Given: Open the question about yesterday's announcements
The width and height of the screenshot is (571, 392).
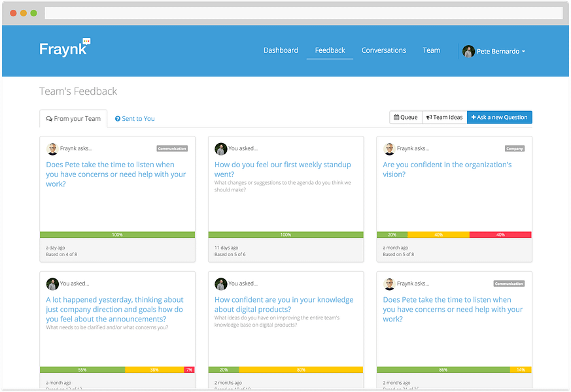Looking at the screenshot, I should click(114, 310).
